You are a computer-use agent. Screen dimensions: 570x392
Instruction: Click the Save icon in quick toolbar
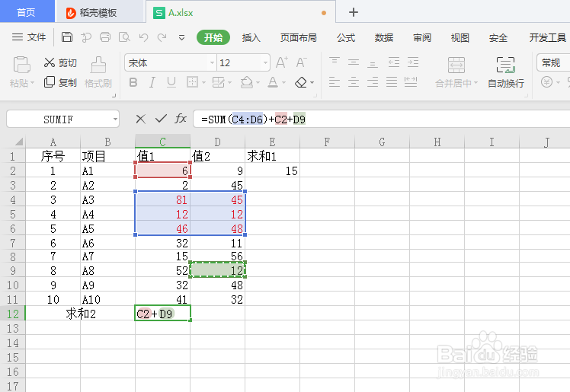pos(67,37)
